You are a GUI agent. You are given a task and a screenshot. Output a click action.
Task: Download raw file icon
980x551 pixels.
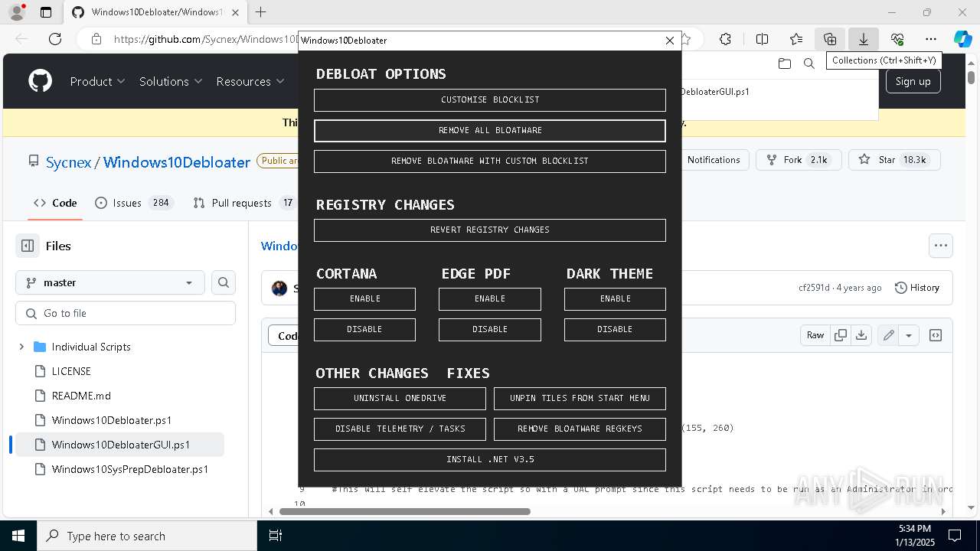coord(861,335)
